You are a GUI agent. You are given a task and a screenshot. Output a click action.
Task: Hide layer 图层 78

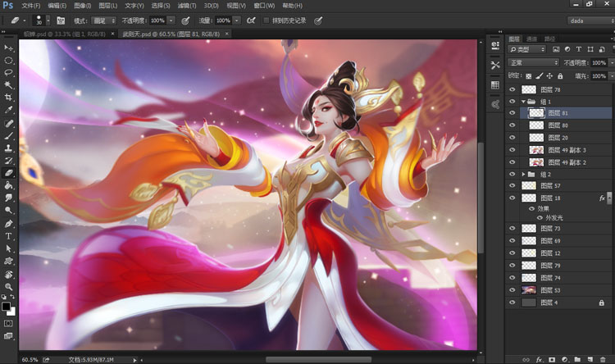(x=512, y=89)
